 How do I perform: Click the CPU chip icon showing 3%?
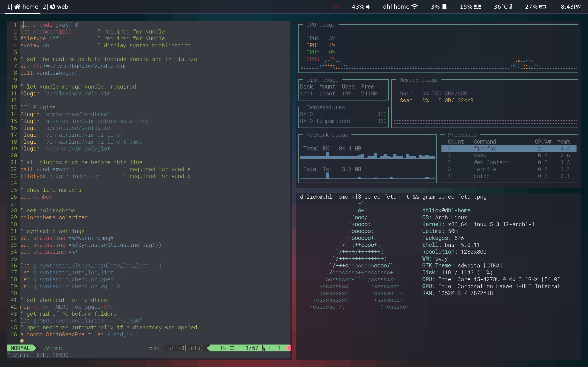click(x=444, y=7)
